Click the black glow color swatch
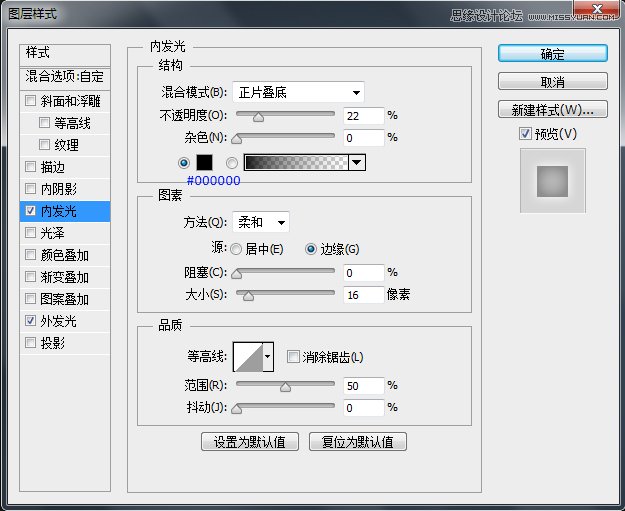Viewport: 625px width, 511px height. 204,162
